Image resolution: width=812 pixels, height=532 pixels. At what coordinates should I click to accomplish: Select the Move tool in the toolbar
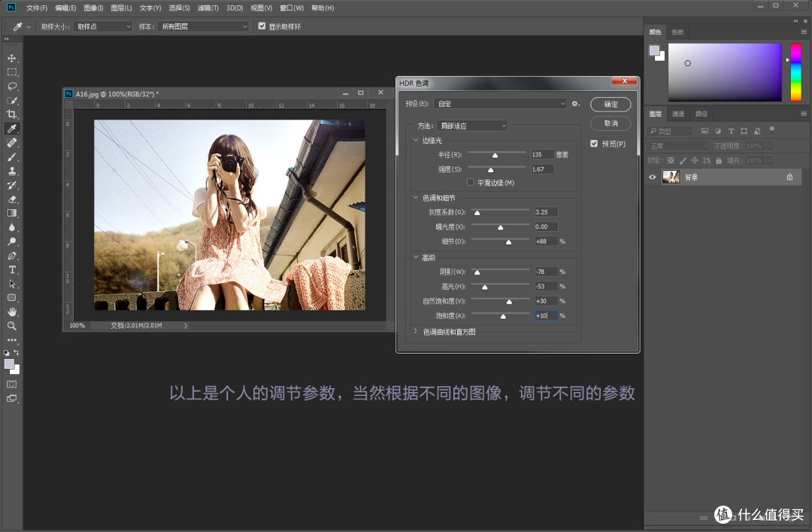point(11,58)
